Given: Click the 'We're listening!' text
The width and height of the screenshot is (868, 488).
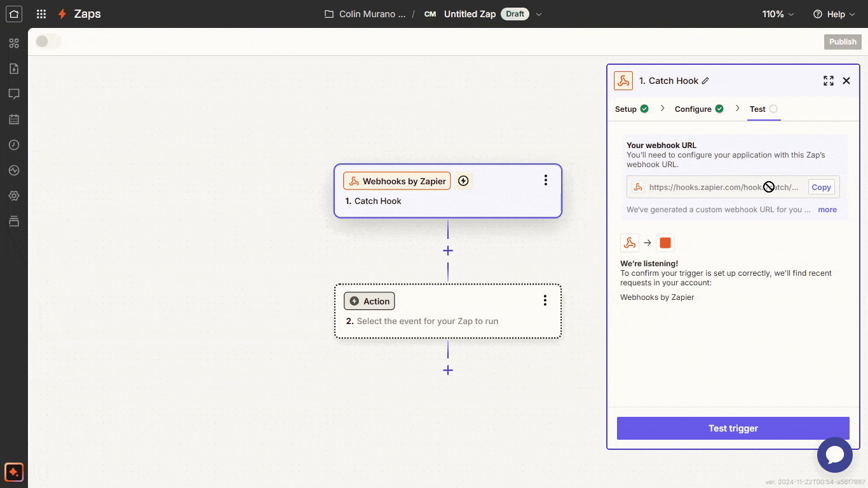Looking at the screenshot, I should point(649,263).
